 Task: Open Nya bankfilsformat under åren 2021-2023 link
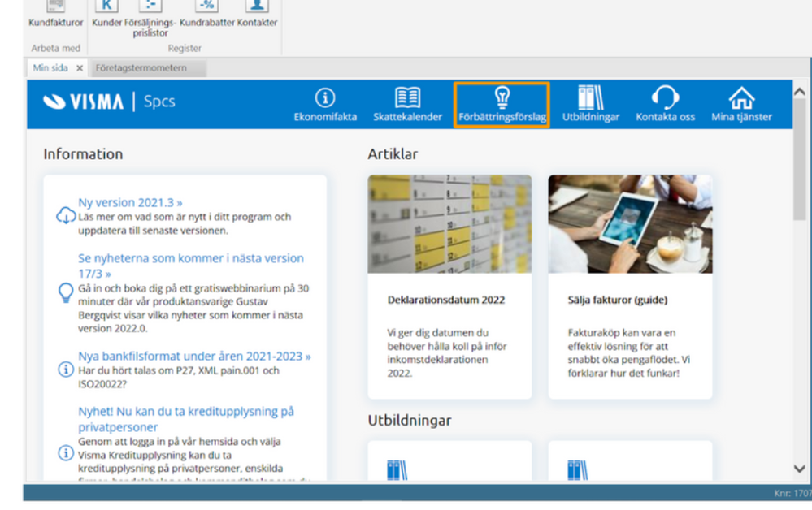(x=194, y=356)
